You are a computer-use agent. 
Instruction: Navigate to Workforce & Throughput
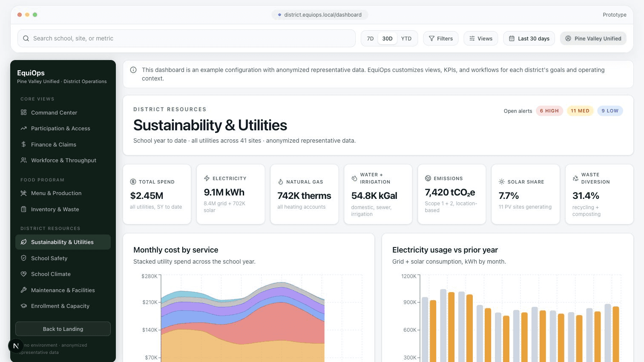[x=63, y=160]
